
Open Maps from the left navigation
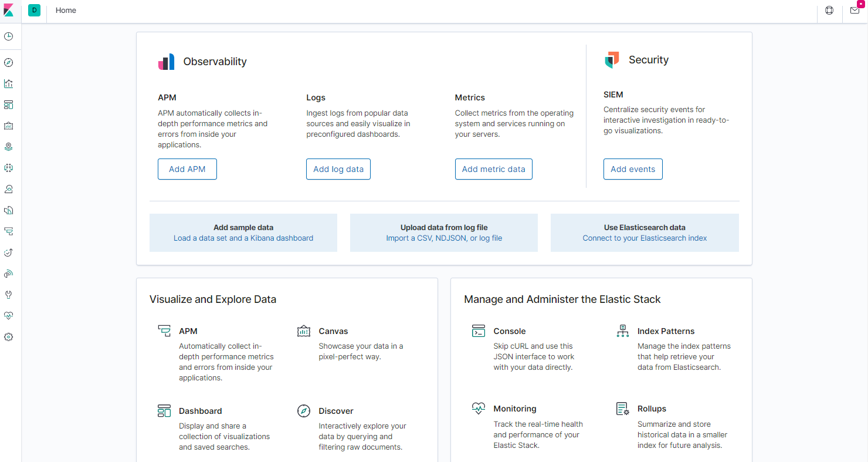[x=9, y=147]
